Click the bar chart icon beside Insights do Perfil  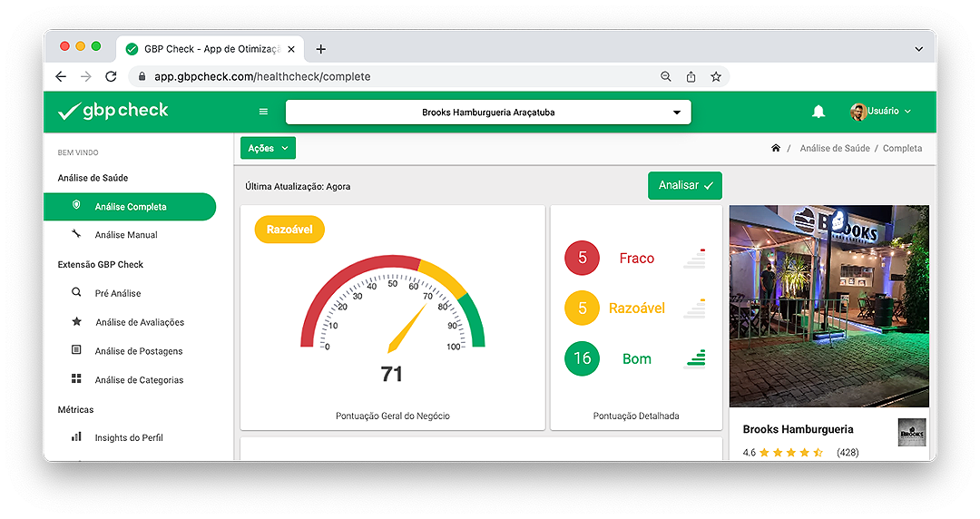pos(76,436)
